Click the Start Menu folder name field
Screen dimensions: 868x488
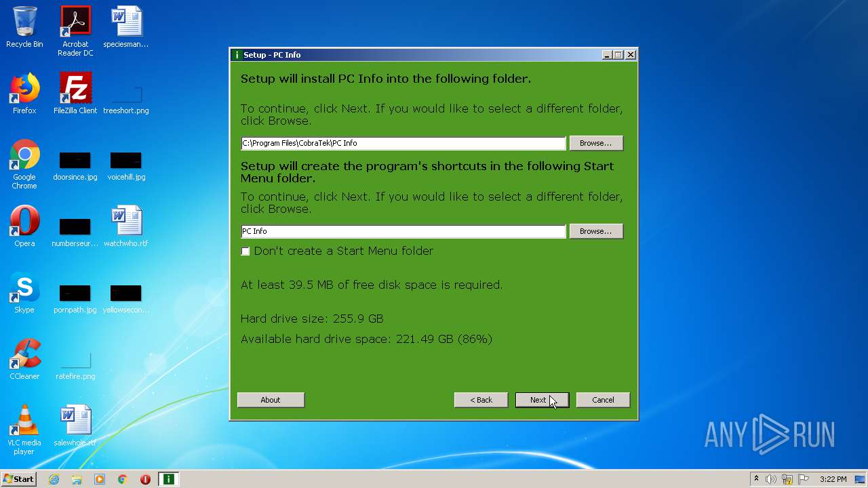tap(403, 231)
